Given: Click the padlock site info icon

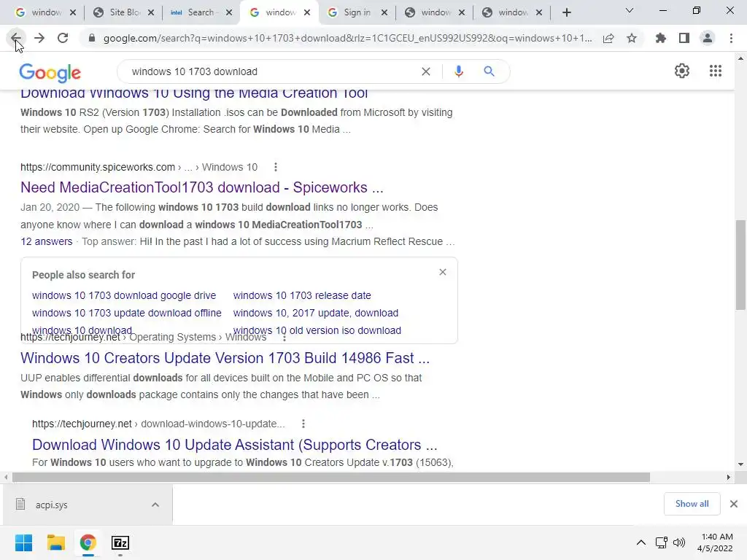Looking at the screenshot, I should [x=92, y=38].
